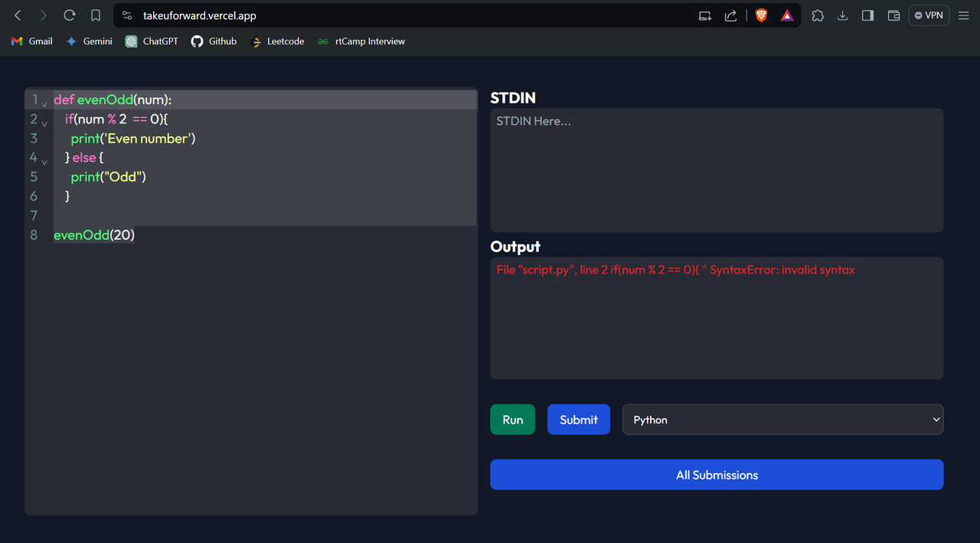This screenshot has width=980, height=543.
Task: Click line number 8 in the gutter
Action: tap(34, 234)
